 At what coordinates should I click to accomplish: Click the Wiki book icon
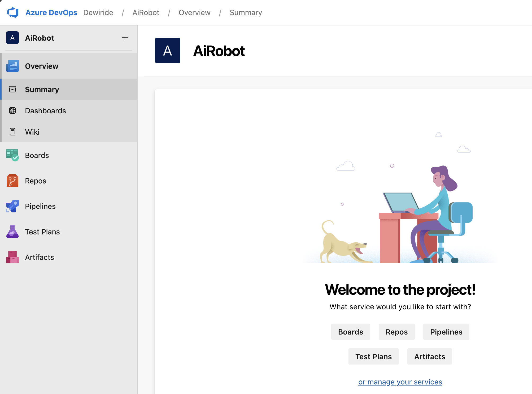coord(12,132)
